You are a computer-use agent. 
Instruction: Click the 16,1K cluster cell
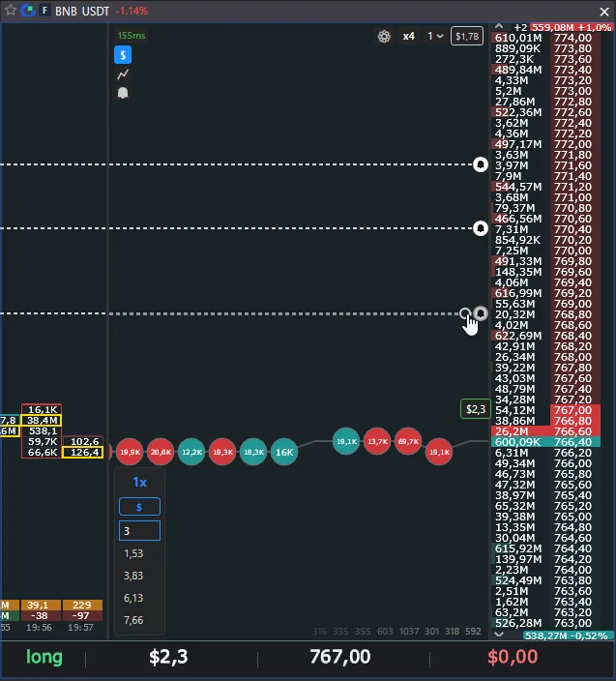[x=42, y=409]
